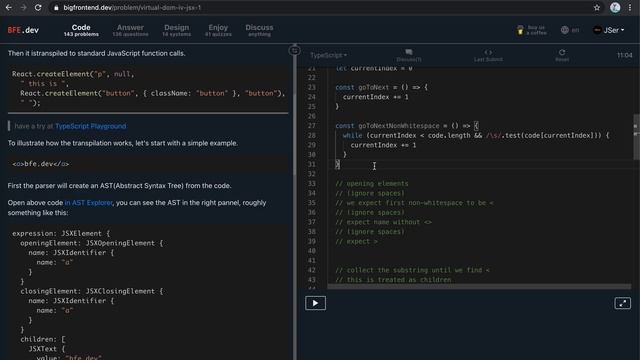Load Last Submit code

click(488, 55)
